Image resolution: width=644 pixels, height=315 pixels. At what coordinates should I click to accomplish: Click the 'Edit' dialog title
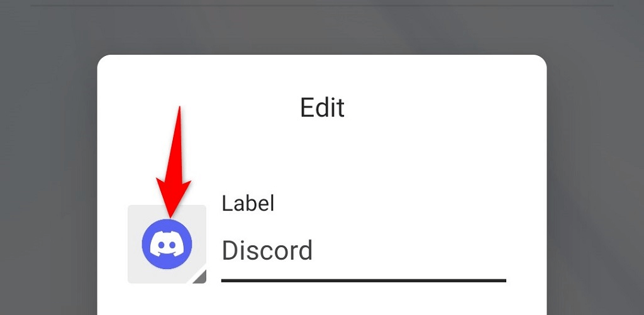322,108
